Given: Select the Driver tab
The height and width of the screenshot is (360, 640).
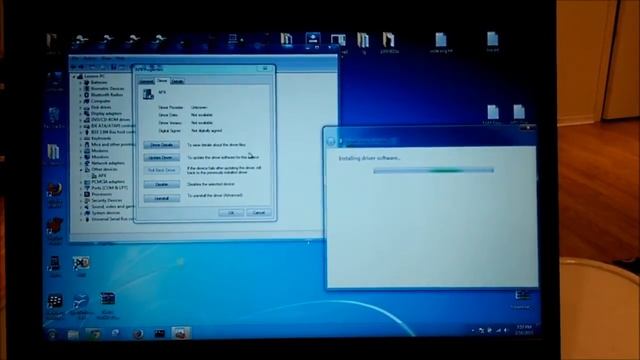Looking at the screenshot, I should point(162,81).
